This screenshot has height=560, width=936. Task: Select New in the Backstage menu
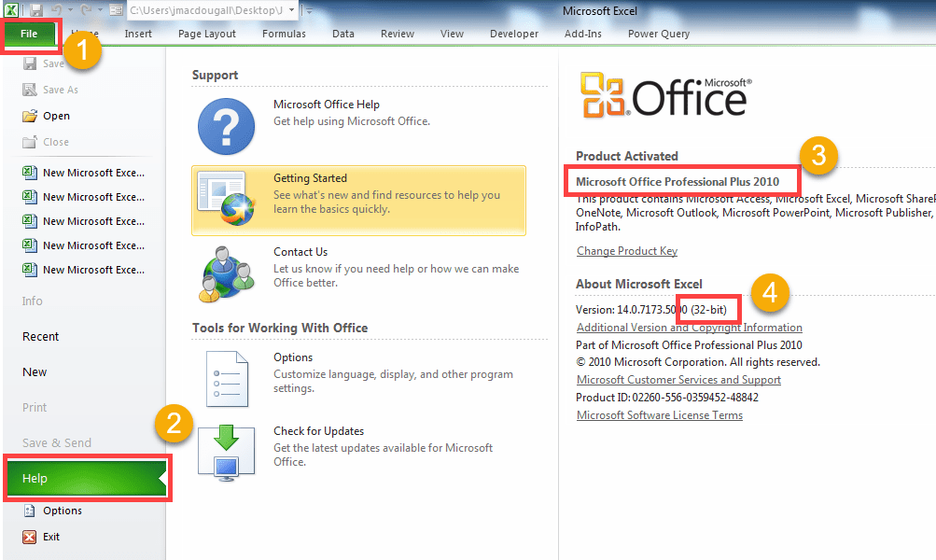coord(35,372)
